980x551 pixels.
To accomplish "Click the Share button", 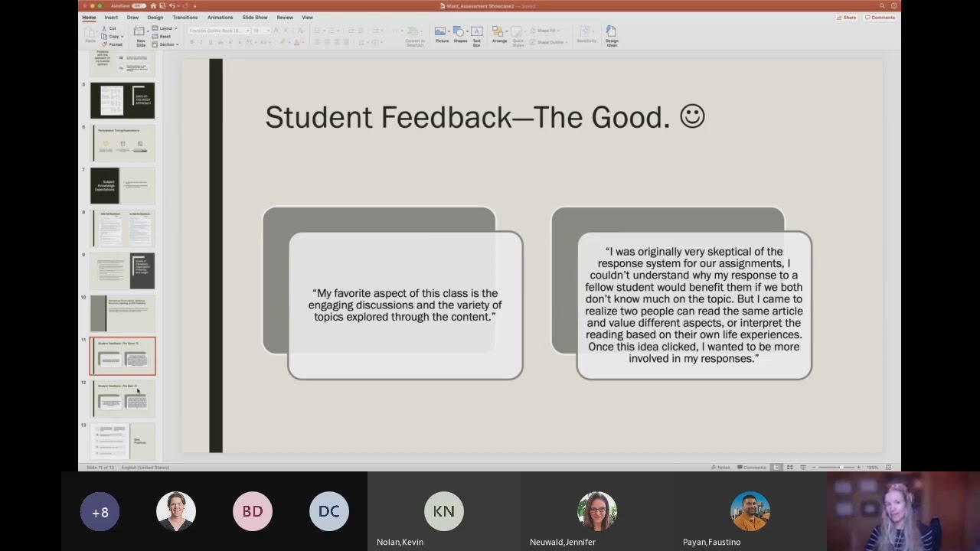I will coord(847,18).
